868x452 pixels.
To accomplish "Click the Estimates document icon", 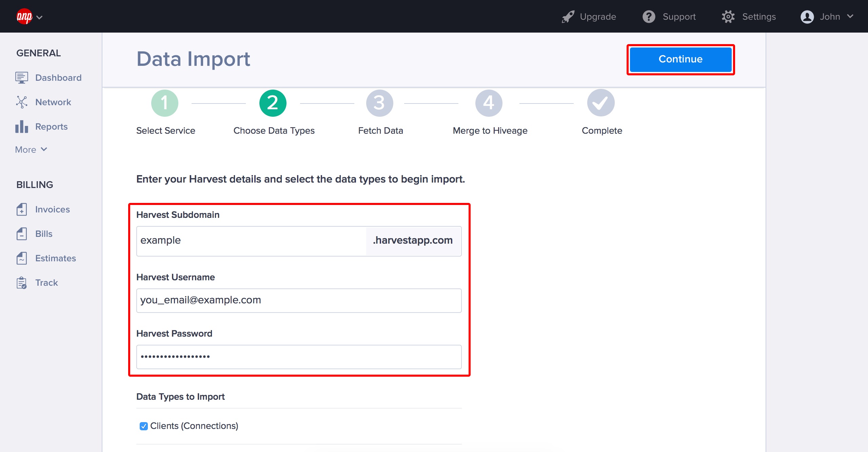I will point(21,258).
